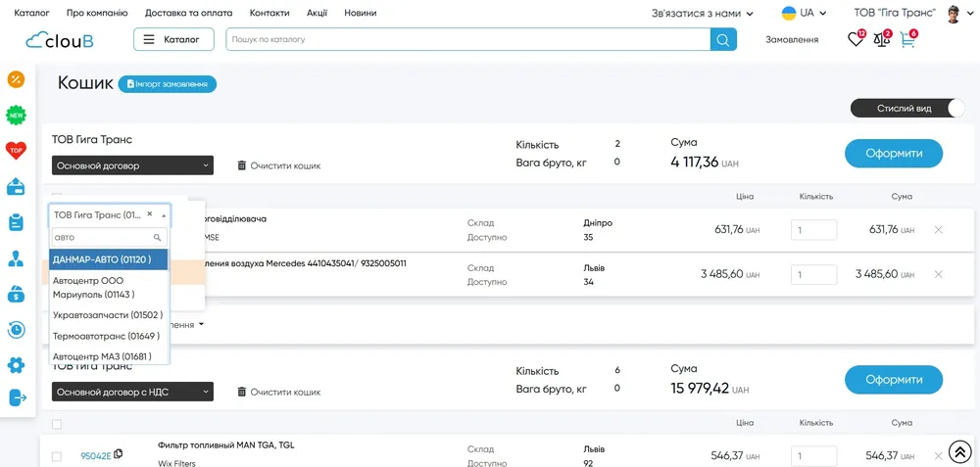Open the Новини menu link
Screen dimensions: 980x467
point(361,13)
